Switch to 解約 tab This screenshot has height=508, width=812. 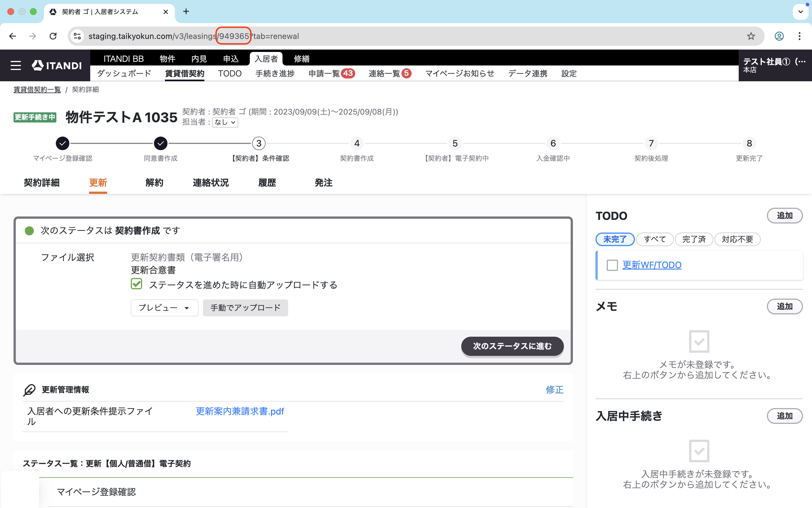154,183
